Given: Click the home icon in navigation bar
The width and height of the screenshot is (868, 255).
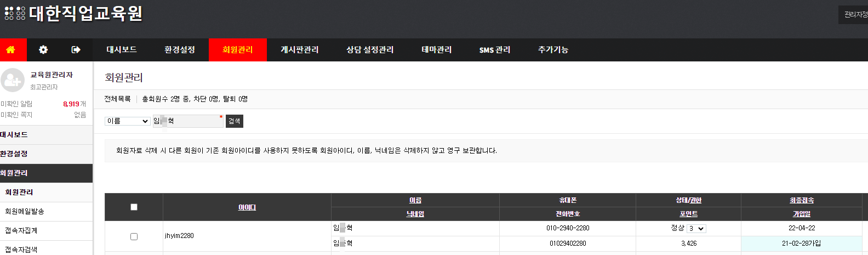Looking at the screenshot, I should tap(10, 50).
